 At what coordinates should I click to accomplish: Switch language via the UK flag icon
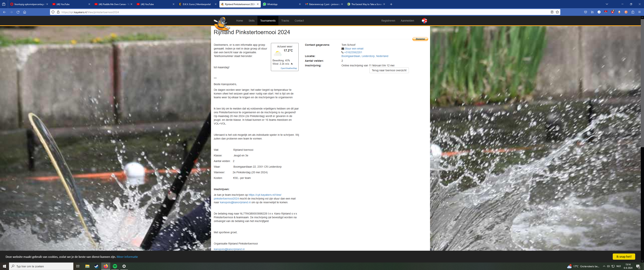click(x=424, y=21)
